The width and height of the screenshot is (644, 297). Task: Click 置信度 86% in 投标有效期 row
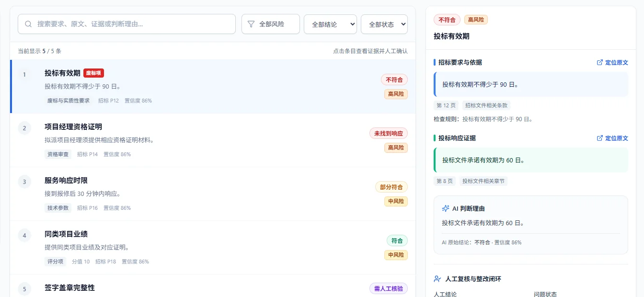[138, 101]
